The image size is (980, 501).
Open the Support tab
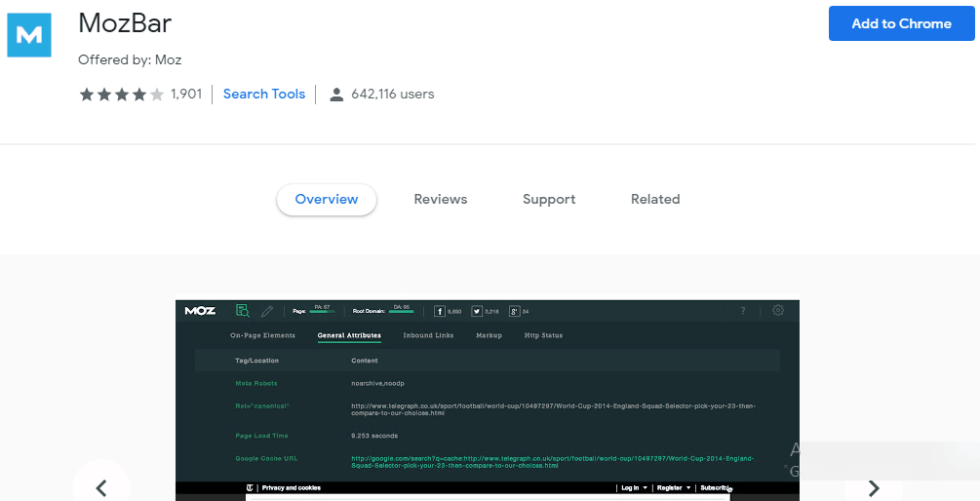point(549,199)
